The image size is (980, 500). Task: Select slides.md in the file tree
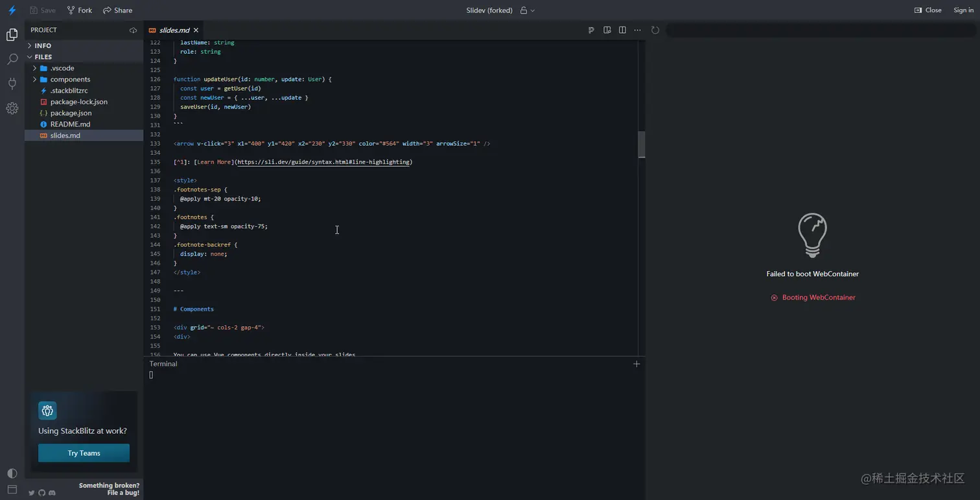pyautogui.click(x=84, y=136)
